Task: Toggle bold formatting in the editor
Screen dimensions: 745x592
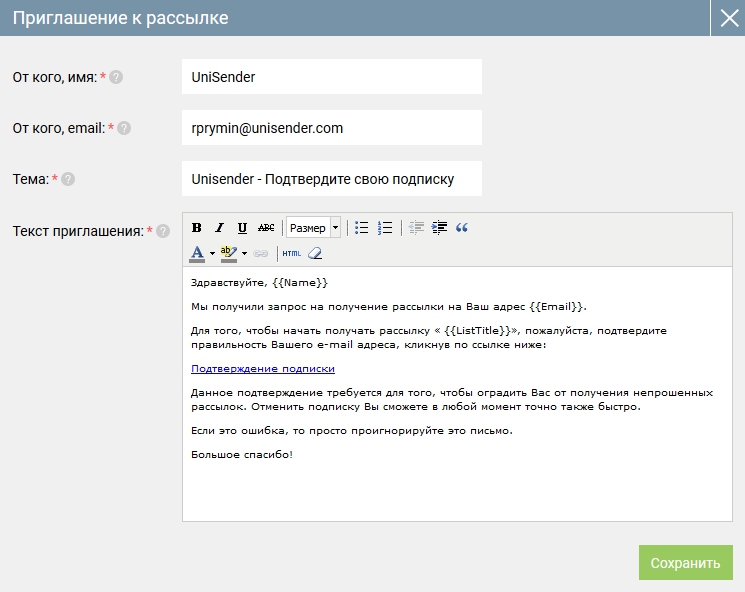Action: click(197, 228)
